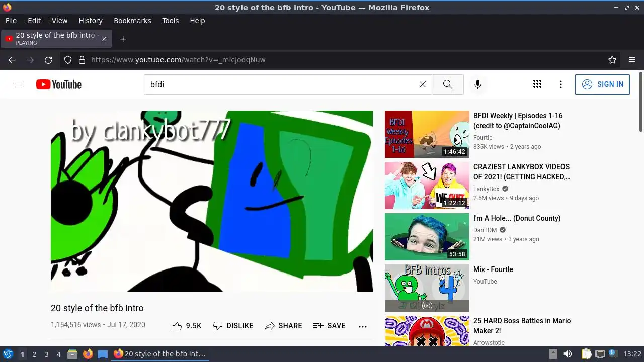Viewport: 644px width, 362px height.
Task: Switch to workspace 4
Action: click(x=58, y=354)
